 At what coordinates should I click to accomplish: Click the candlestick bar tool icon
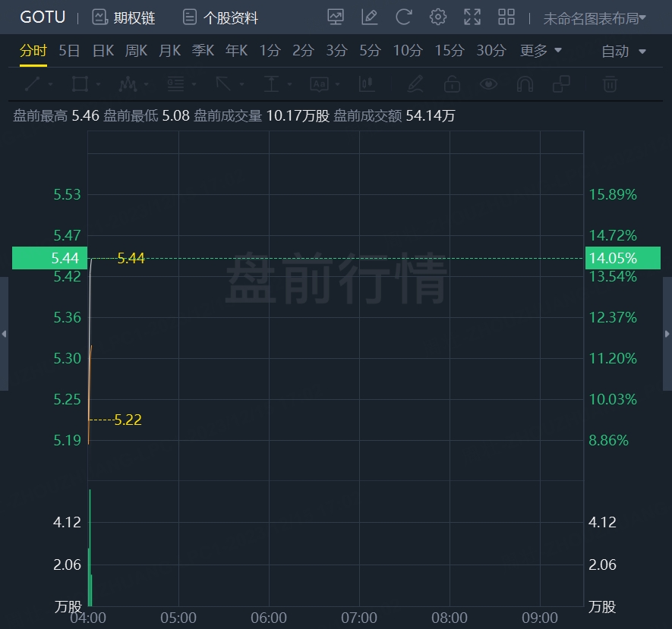point(367,84)
